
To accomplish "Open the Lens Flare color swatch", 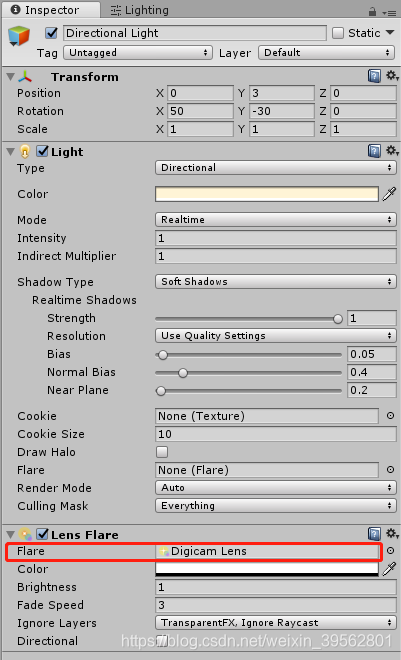I will [267, 569].
